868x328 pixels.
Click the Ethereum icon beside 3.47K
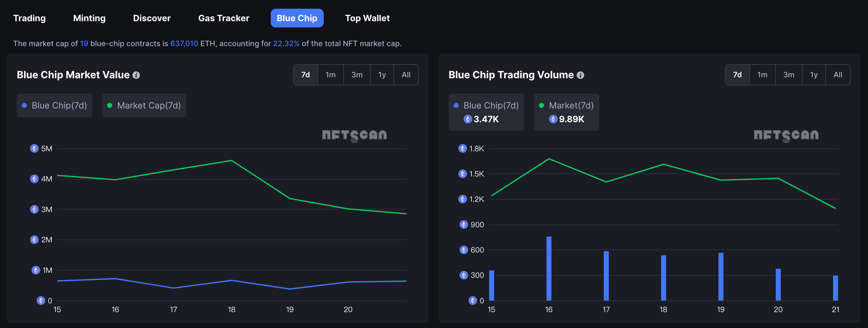pos(468,119)
